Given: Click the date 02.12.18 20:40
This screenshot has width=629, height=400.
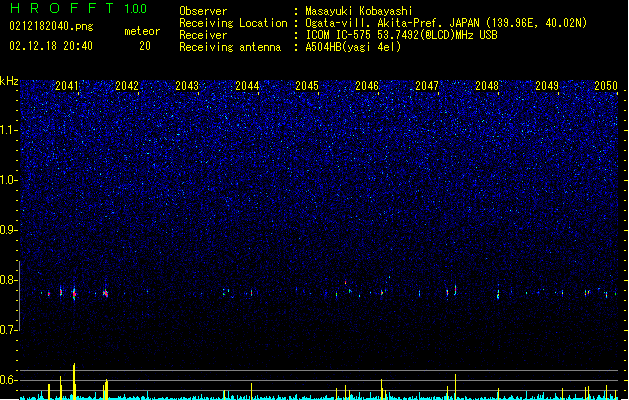Looking at the screenshot, I should [51, 46].
